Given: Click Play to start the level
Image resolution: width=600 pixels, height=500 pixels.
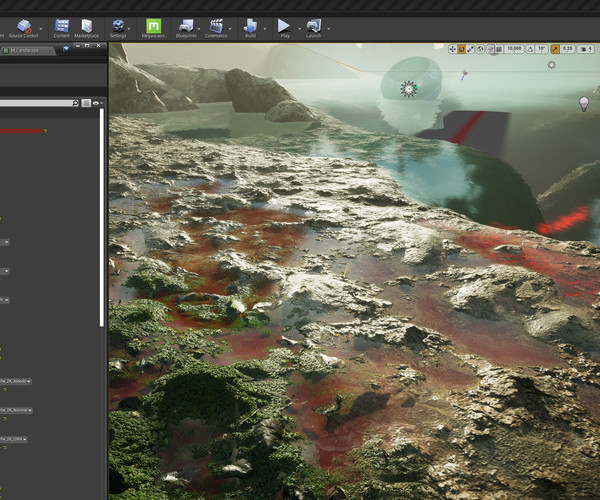Looking at the screenshot, I should (x=284, y=29).
